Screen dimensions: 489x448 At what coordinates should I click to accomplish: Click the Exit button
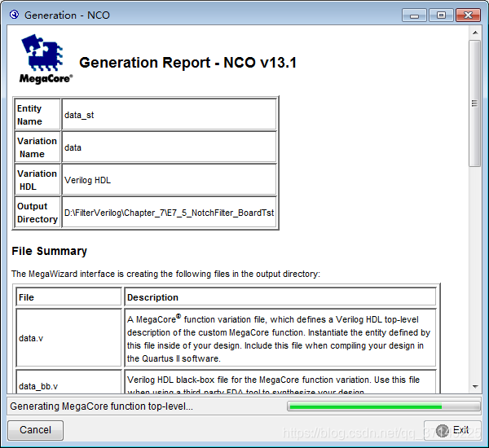(452, 430)
